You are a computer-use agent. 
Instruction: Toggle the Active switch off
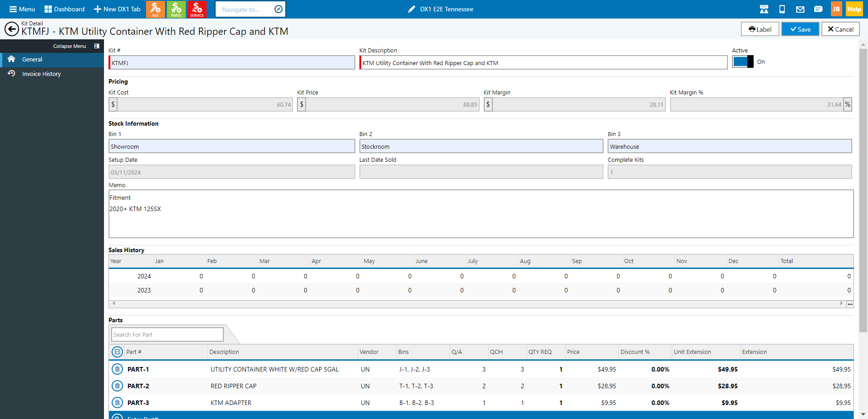[x=743, y=61]
